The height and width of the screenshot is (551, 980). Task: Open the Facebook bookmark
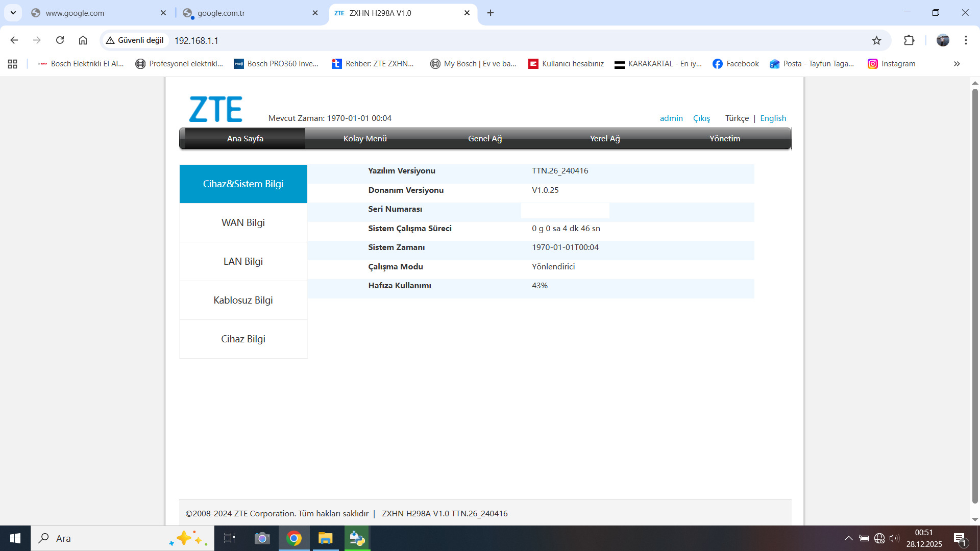pyautogui.click(x=736, y=64)
